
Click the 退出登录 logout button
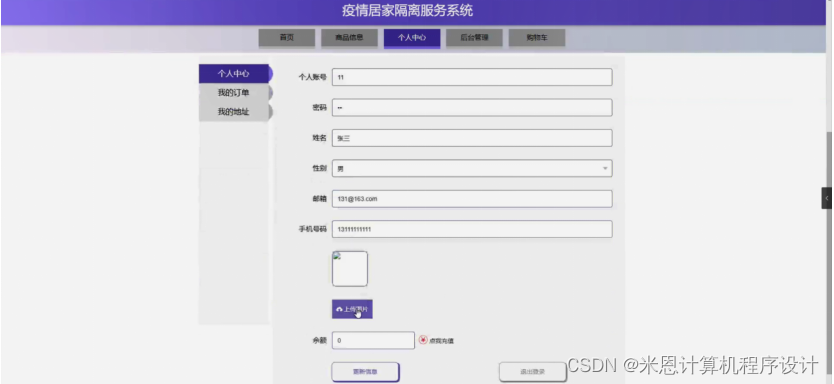click(532, 372)
